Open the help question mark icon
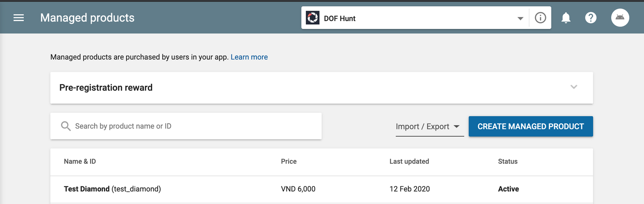The height and width of the screenshot is (204, 644). (591, 18)
